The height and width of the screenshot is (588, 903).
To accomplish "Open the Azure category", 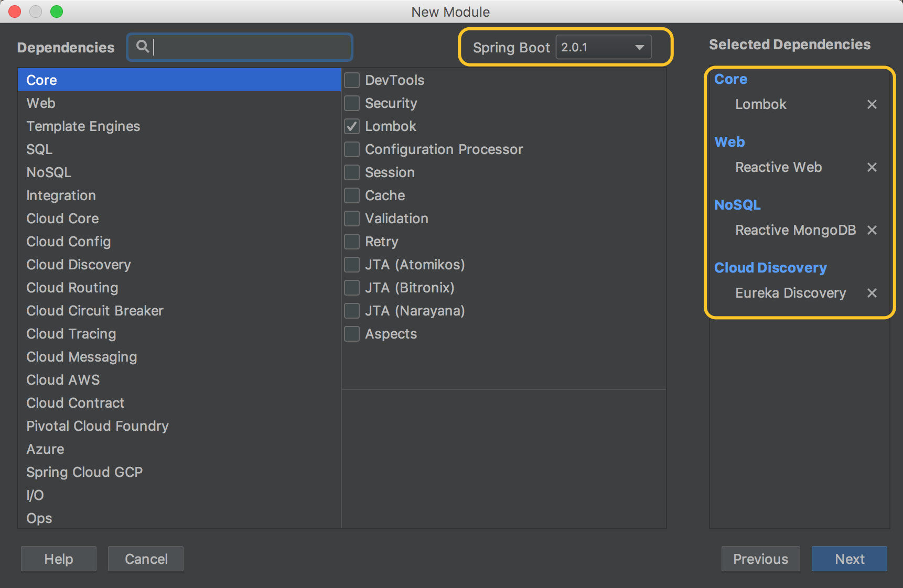I will pos(179,449).
